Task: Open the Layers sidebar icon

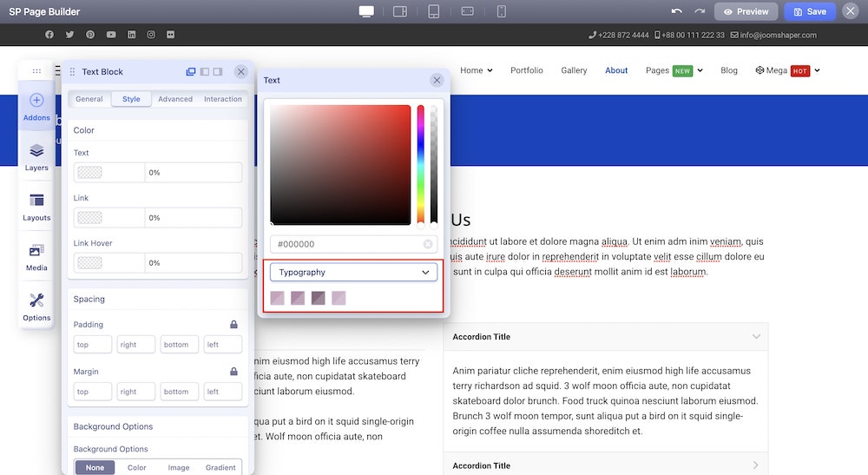Action: [x=36, y=156]
